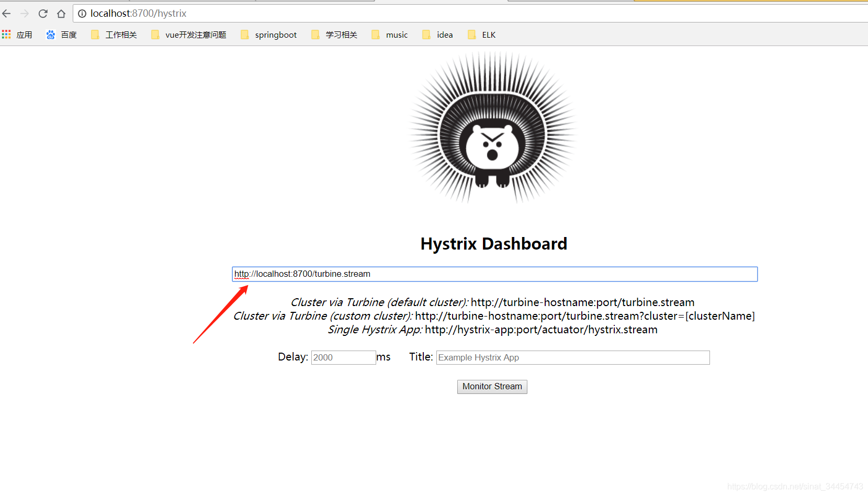Click the custom cluster example URL text
Image resolution: width=868 pixels, height=496 pixels.
point(585,316)
